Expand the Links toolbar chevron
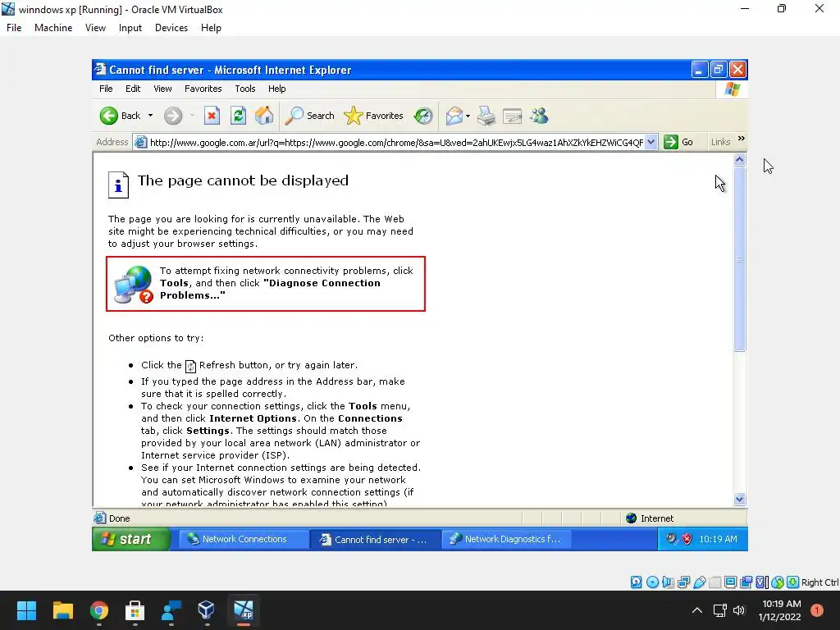The height and width of the screenshot is (630, 840). click(742, 139)
